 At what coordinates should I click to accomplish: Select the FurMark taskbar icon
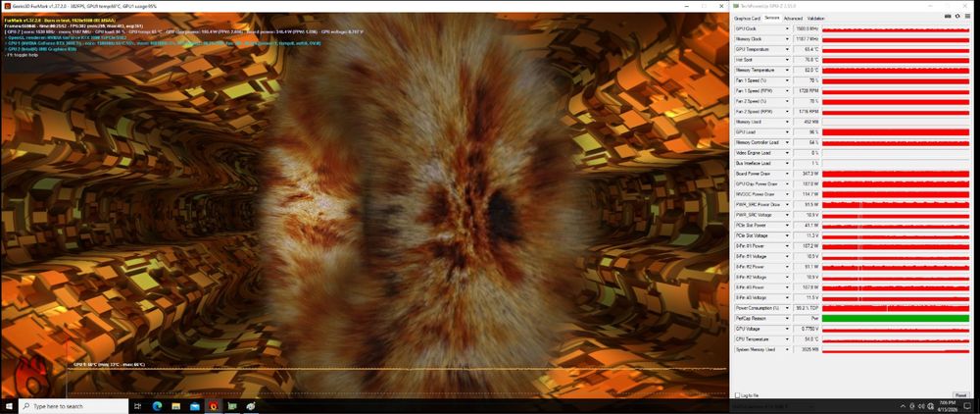click(214, 406)
